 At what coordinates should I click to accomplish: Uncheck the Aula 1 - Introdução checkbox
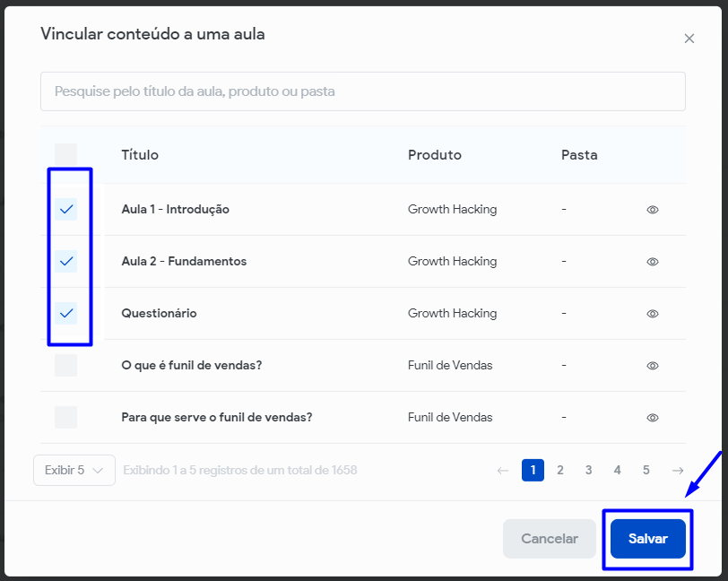[x=65, y=210]
